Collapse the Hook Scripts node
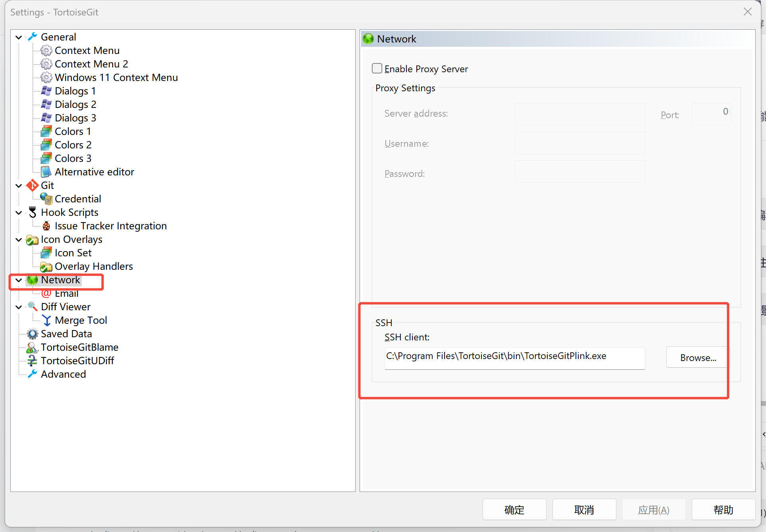The image size is (766, 532). [19, 213]
